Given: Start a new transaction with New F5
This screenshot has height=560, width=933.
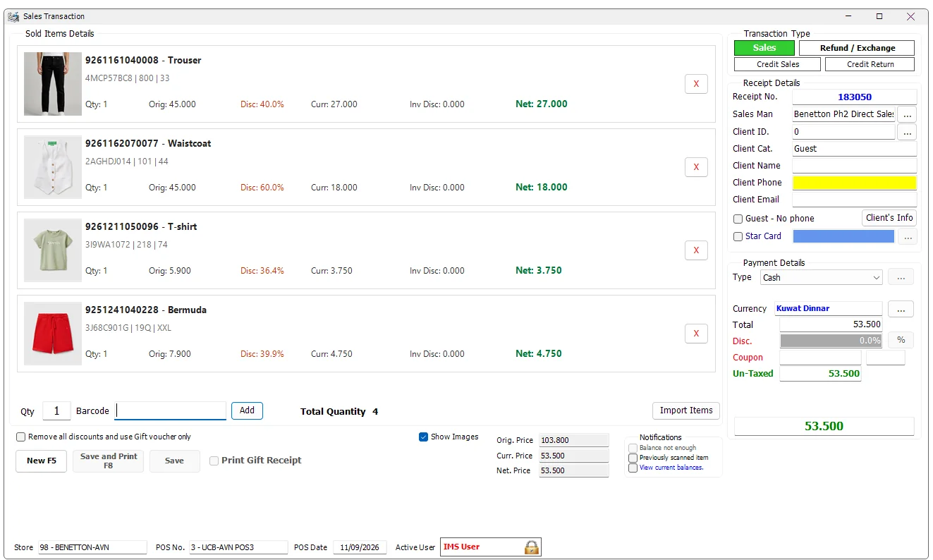Looking at the screenshot, I should tap(42, 461).
